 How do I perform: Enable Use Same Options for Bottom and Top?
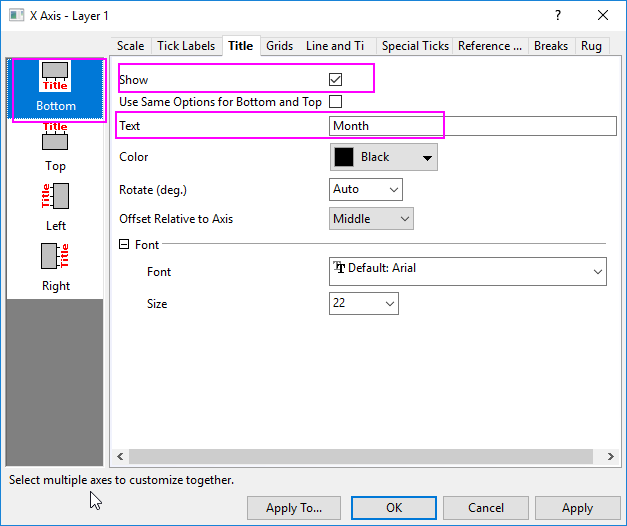tap(336, 101)
